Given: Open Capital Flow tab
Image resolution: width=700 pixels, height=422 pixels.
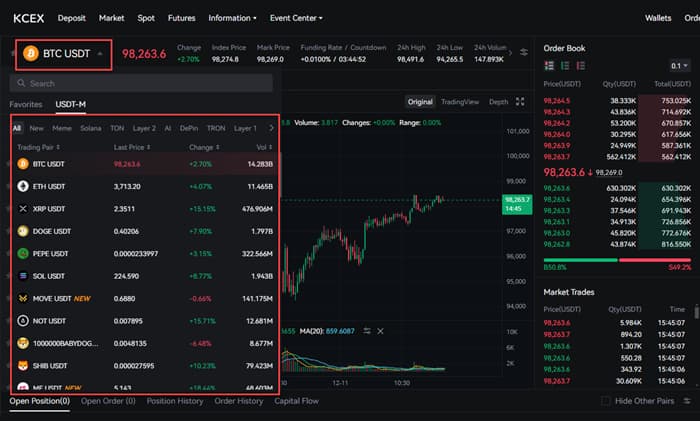Looking at the screenshot, I should (x=296, y=401).
